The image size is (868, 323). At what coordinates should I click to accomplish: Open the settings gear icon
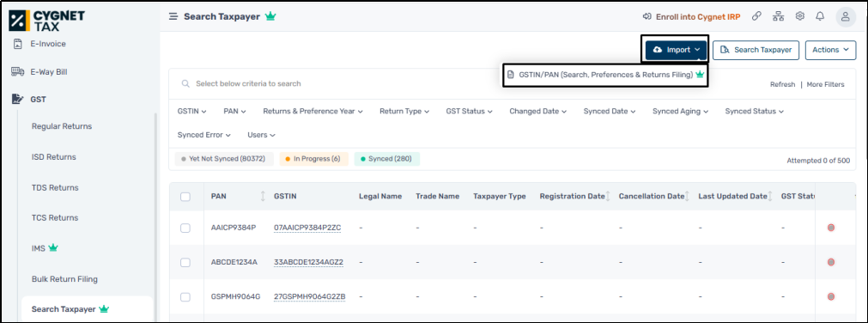click(x=800, y=16)
